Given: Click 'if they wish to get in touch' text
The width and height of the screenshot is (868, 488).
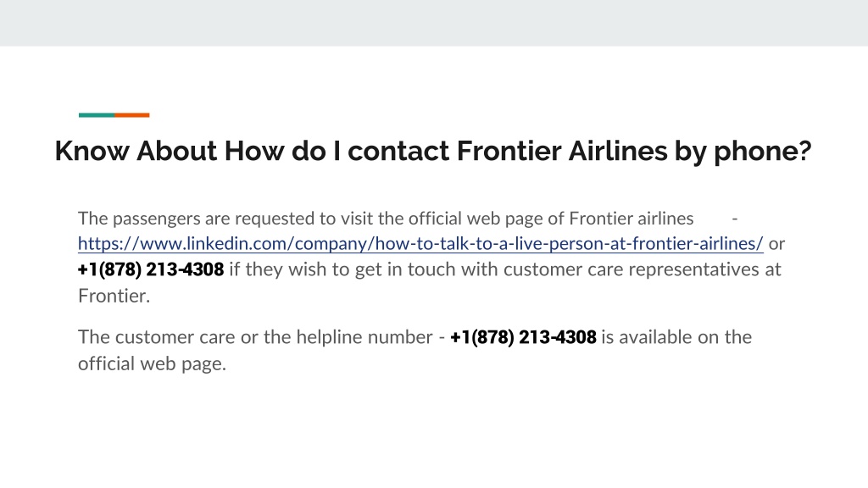Looking at the screenshot, I should pos(336,269).
